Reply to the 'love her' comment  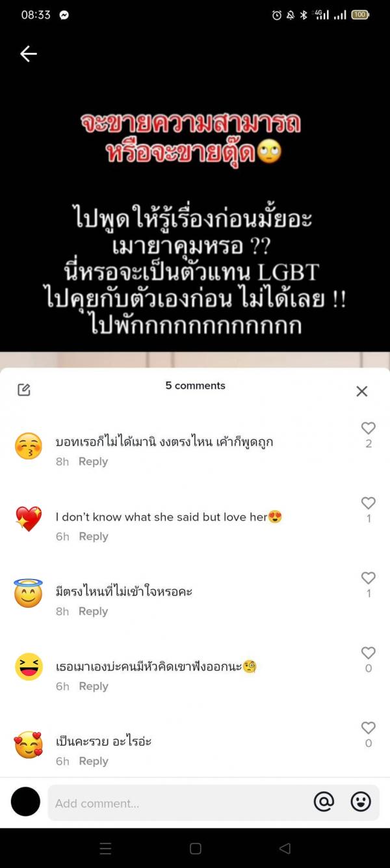(x=93, y=536)
